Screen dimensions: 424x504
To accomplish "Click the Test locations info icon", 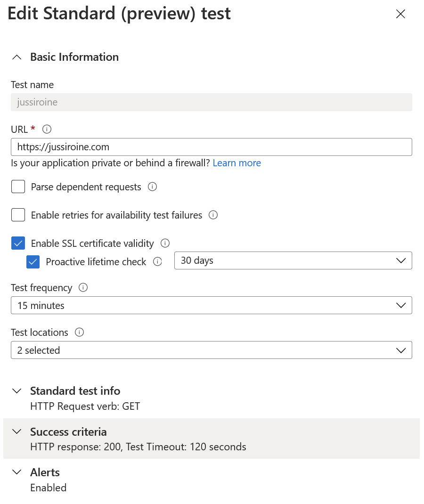I will [80, 332].
